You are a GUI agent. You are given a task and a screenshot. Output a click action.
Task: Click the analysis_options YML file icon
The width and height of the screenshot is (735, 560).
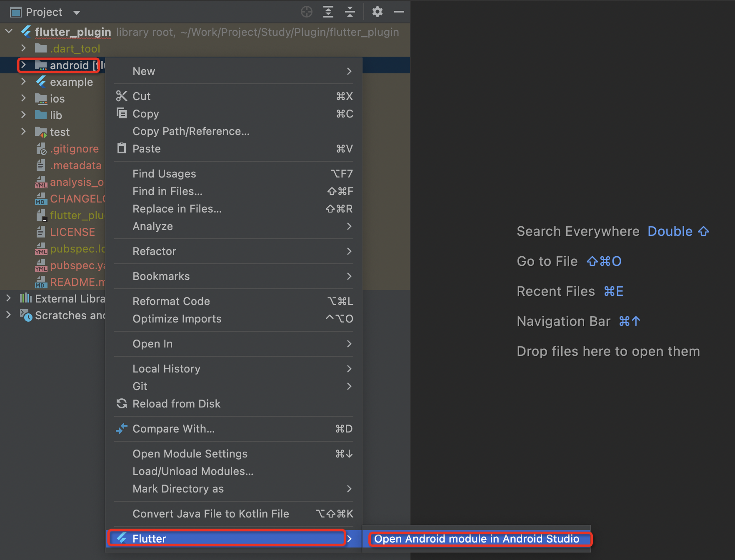[41, 182]
